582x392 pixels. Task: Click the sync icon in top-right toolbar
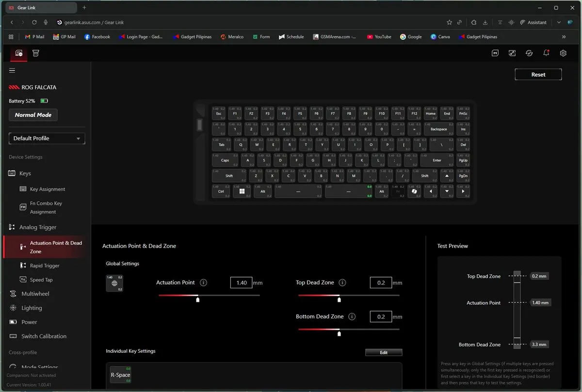529,53
